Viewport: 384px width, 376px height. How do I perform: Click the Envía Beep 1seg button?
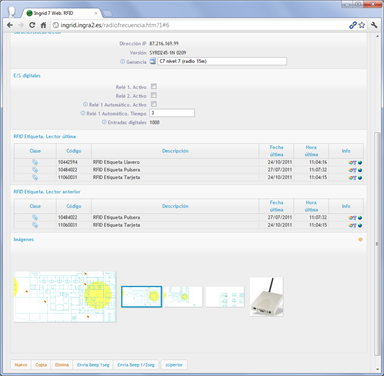[93, 365]
